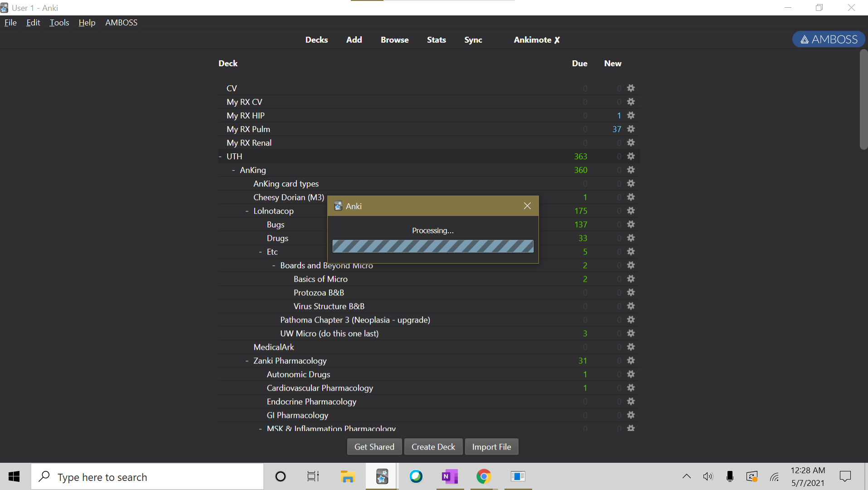Open options gear for UTH deck
The width and height of the screenshot is (868, 490).
pos(630,156)
